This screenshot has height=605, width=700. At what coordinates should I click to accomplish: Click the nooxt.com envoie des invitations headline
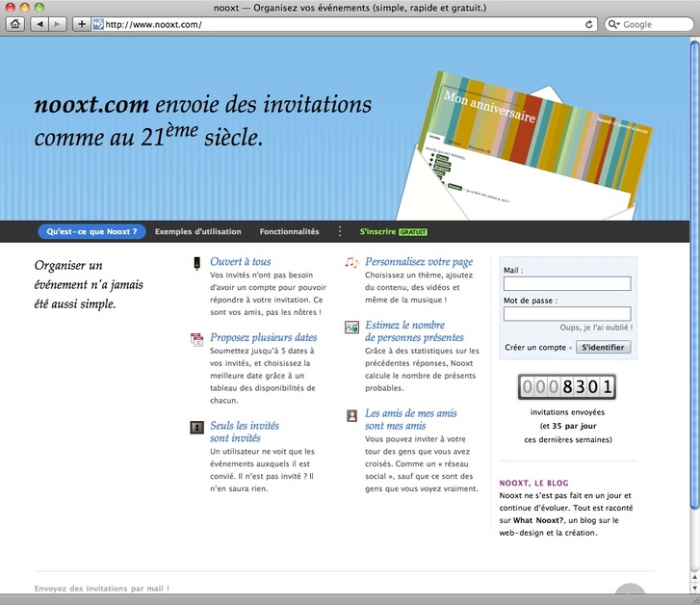pyautogui.click(x=203, y=120)
